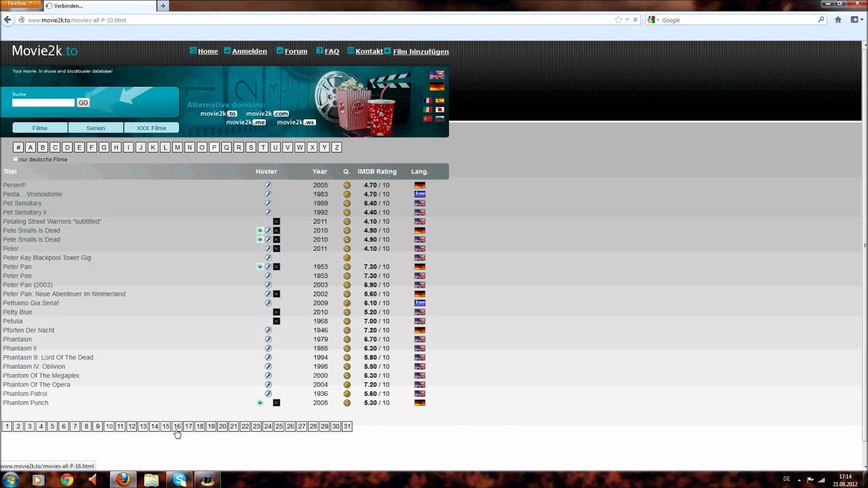Filter movies by the # symbol
Viewport: 868px width, 488px height.
click(x=18, y=148)
